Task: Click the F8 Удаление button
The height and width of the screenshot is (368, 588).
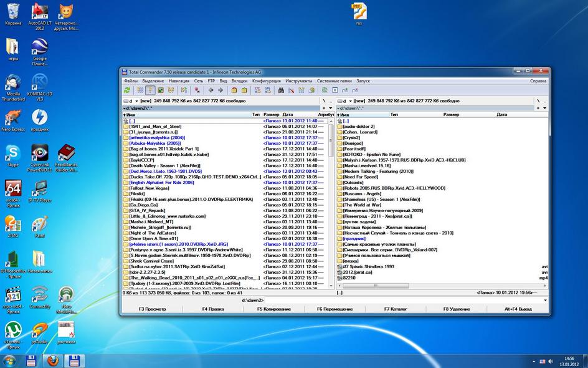Action: coord(457,309)
